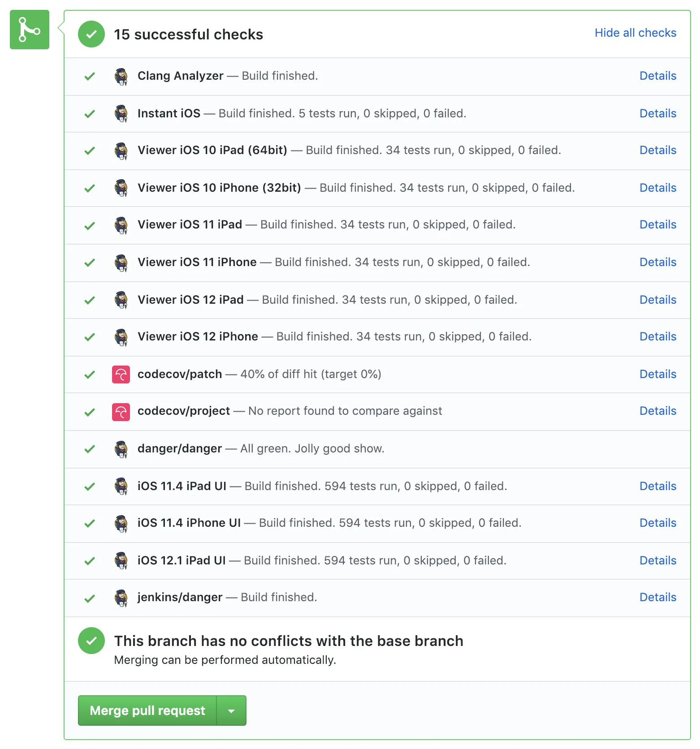700x749 pixels.
Task: Click Jenkins avatar for Viewer iOS 11 iPhone
Action: coord(121,263)
